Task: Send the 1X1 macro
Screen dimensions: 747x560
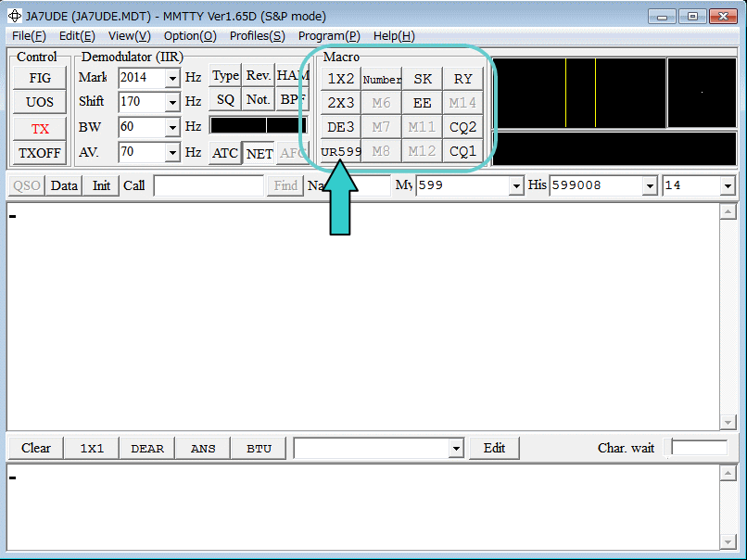Action: click(x=92, y=448)
